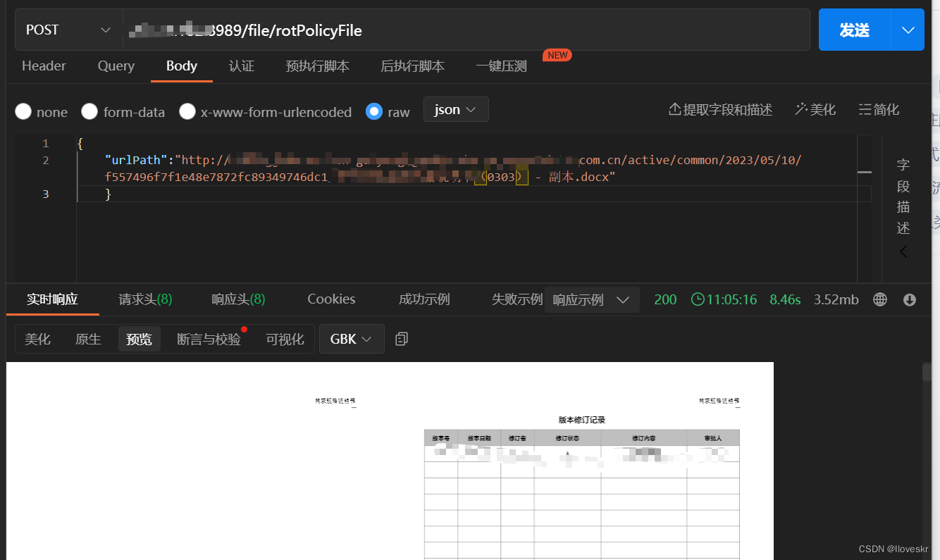This screenshot has width=940, height=560.
Task: Click the 美化 beautify icon above the JSON editor
Action: pos(815,109)
